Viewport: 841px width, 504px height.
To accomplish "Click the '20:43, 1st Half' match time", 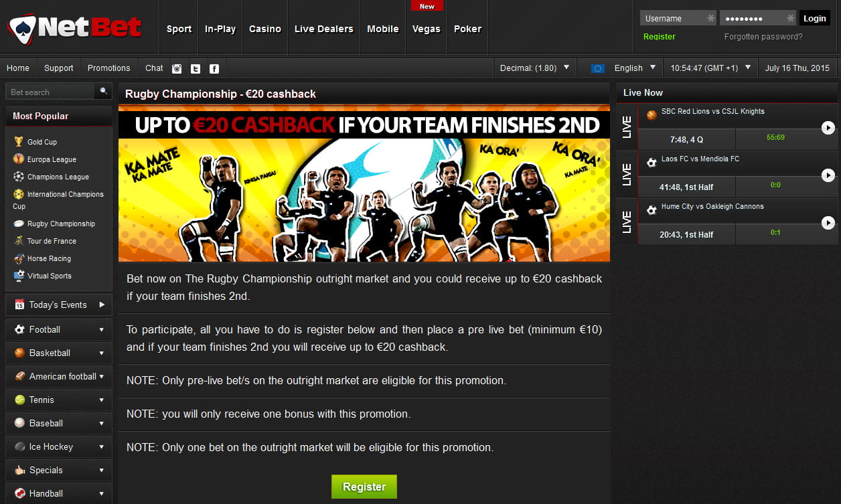I will coord(686,234).
